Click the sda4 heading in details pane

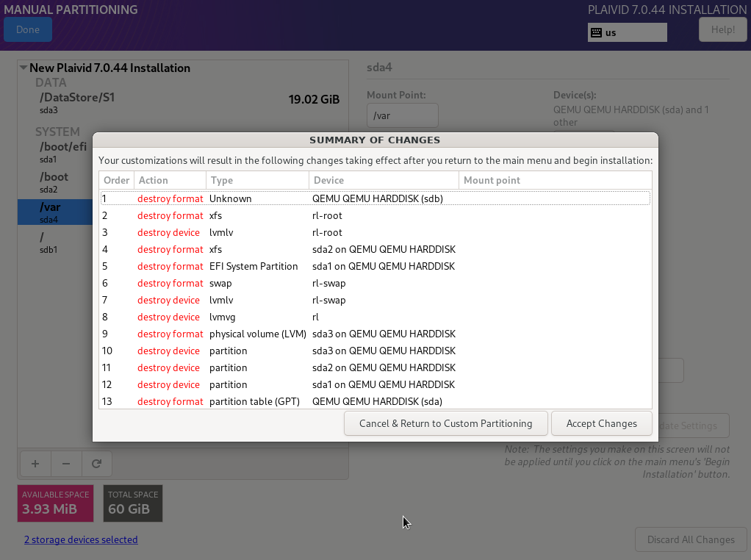379,68
